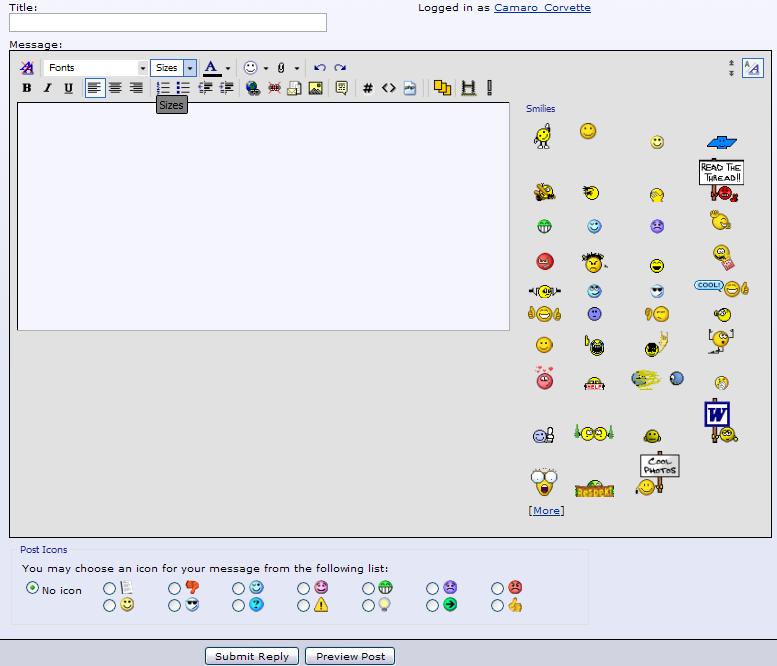This screenshot has width=777, height=666.
Task: Select the thumbs down post icon radio
Action: (x=174, y=588)
